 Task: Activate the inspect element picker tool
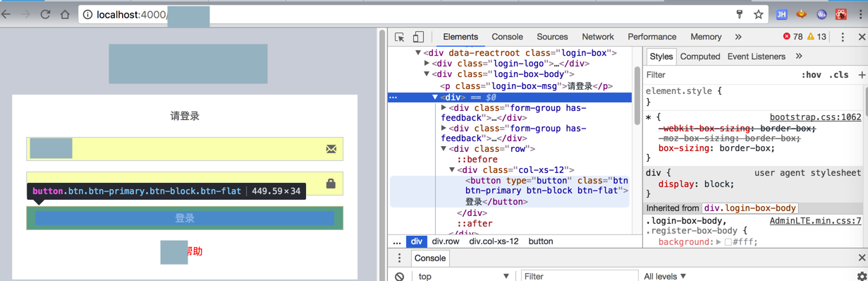coord(400,37)
